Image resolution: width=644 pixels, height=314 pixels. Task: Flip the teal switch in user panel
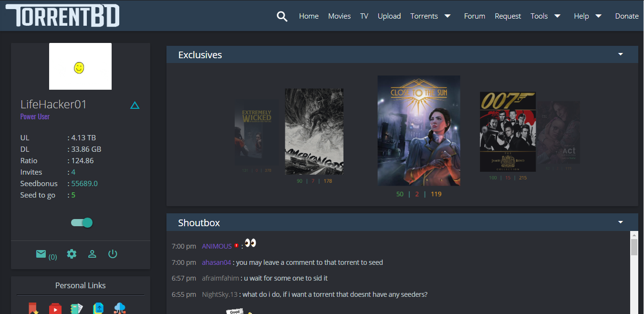click(82, 223)
